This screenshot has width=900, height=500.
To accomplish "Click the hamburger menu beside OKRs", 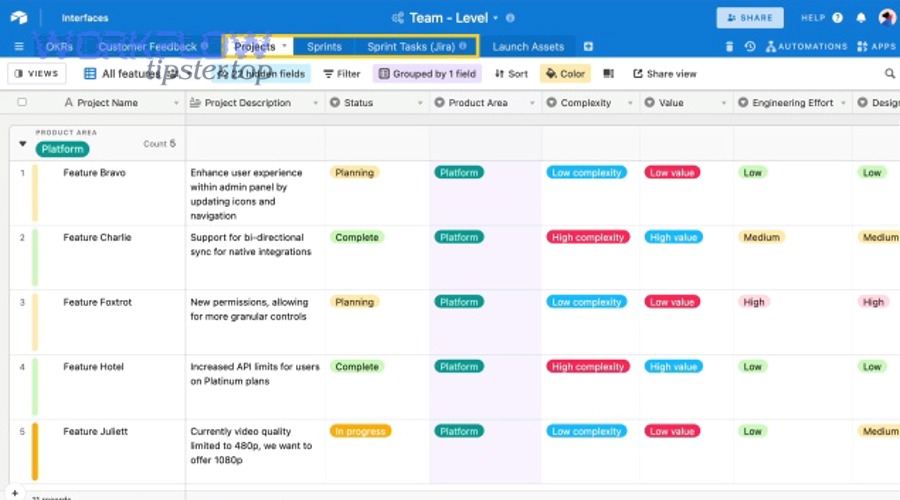I will click(x=19, y=47).
